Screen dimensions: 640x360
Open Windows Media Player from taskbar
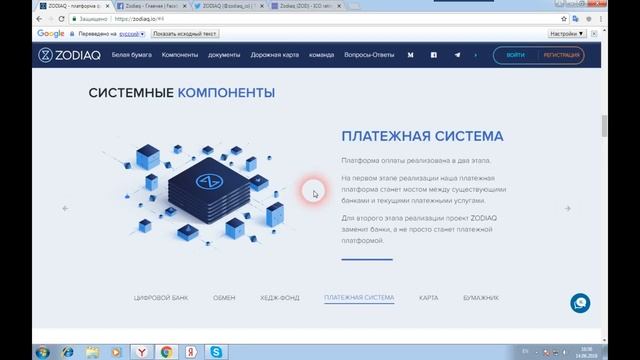click(116, 352)
